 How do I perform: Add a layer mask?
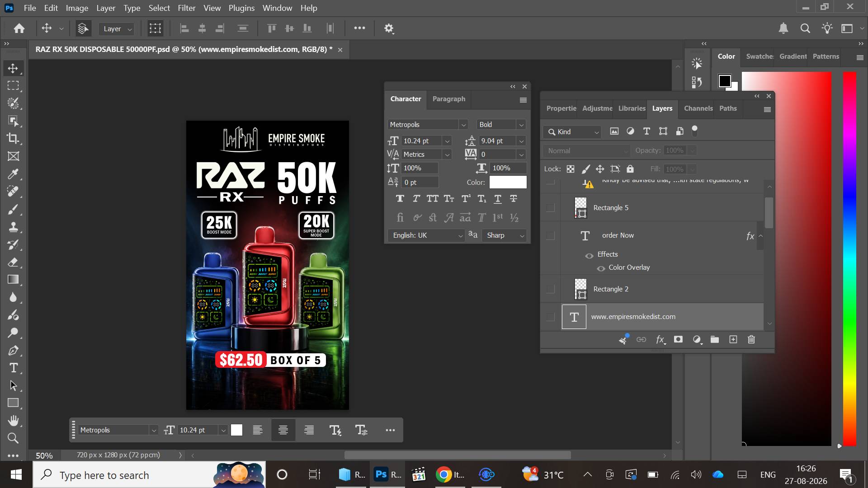(x=678, y=339)
